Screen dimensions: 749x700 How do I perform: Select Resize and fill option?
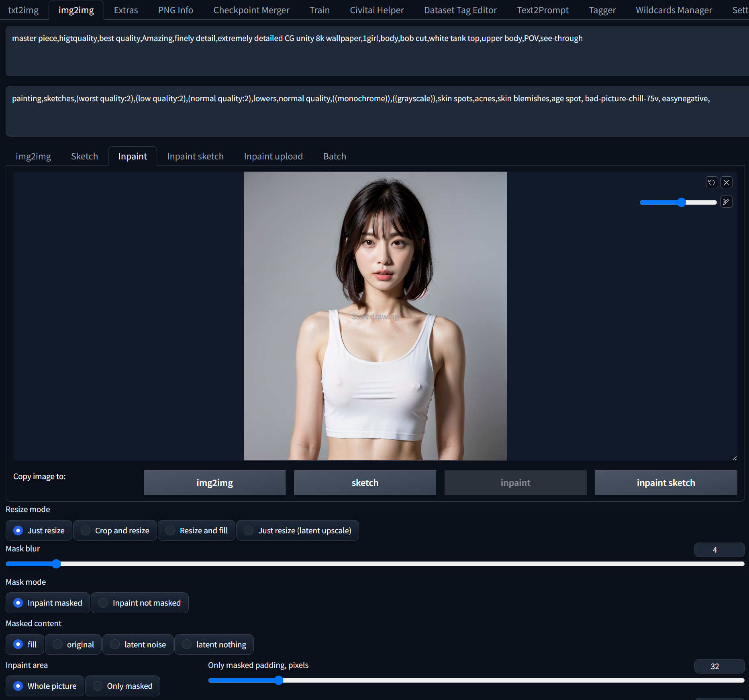point(197,531)
